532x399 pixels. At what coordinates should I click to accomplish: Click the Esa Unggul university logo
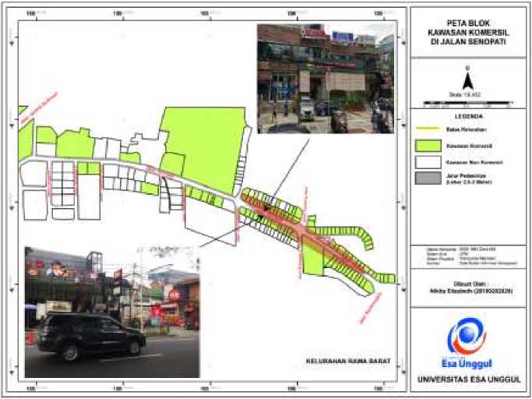467,337
